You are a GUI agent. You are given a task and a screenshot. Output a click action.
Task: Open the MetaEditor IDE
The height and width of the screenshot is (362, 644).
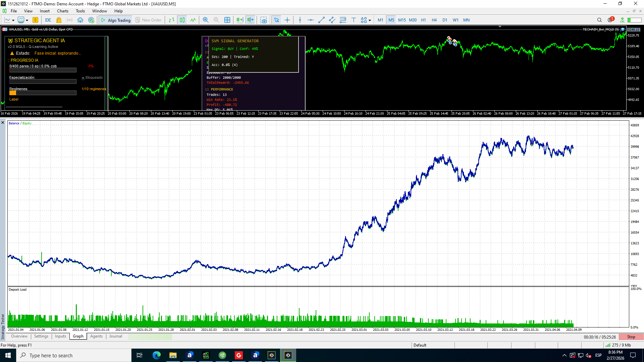48,20
